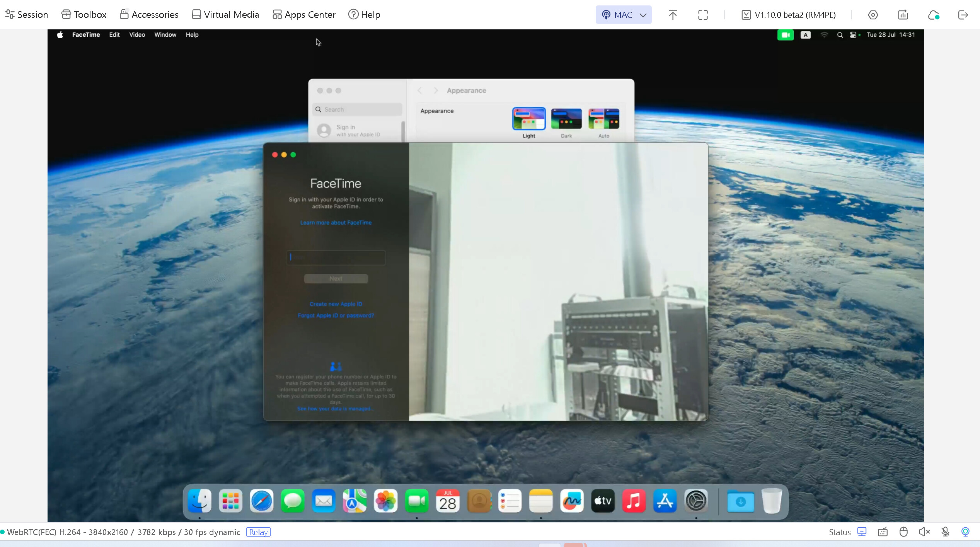This screenshot has width=980, height=547.
Task: Click the input source A icon
Action: [805, 35]
